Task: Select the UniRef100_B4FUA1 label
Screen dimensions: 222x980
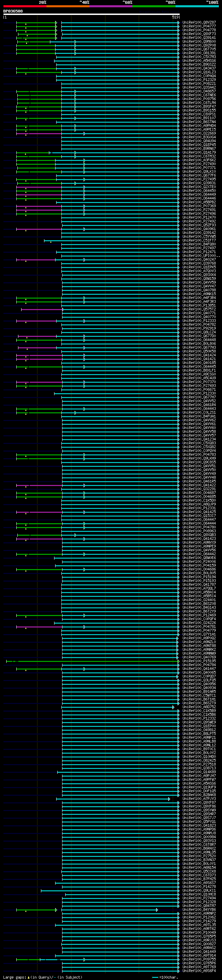Action: [199, 416]
